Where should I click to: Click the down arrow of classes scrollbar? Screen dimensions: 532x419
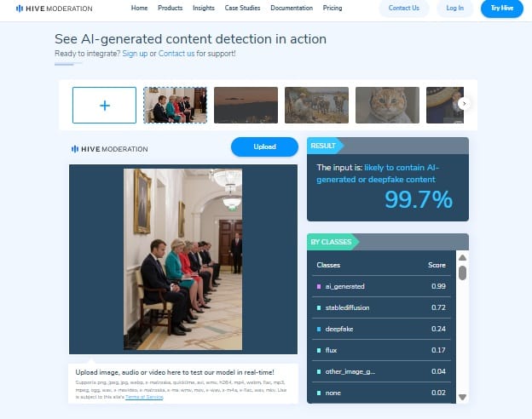pyautogui.click(x=462, y=397)
